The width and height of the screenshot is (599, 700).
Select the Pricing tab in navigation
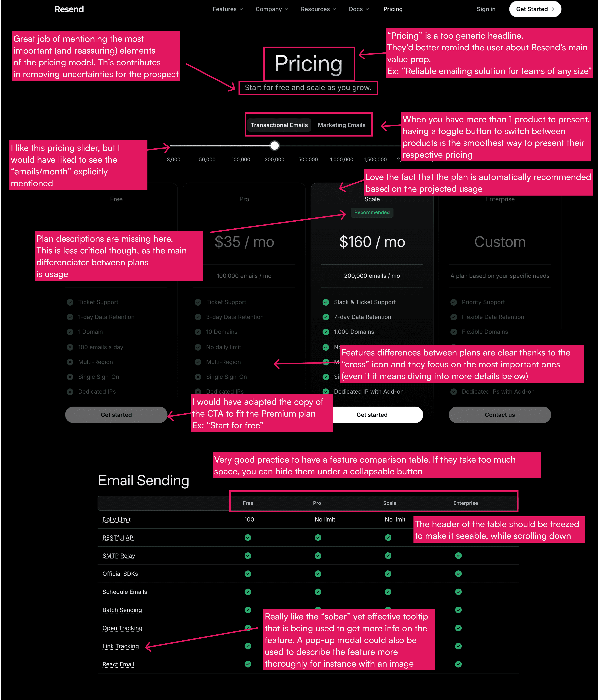392,9
